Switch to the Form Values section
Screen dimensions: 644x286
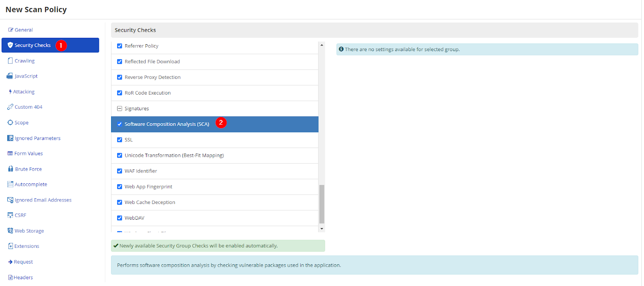pyautogui.click(x=29, y=154)
